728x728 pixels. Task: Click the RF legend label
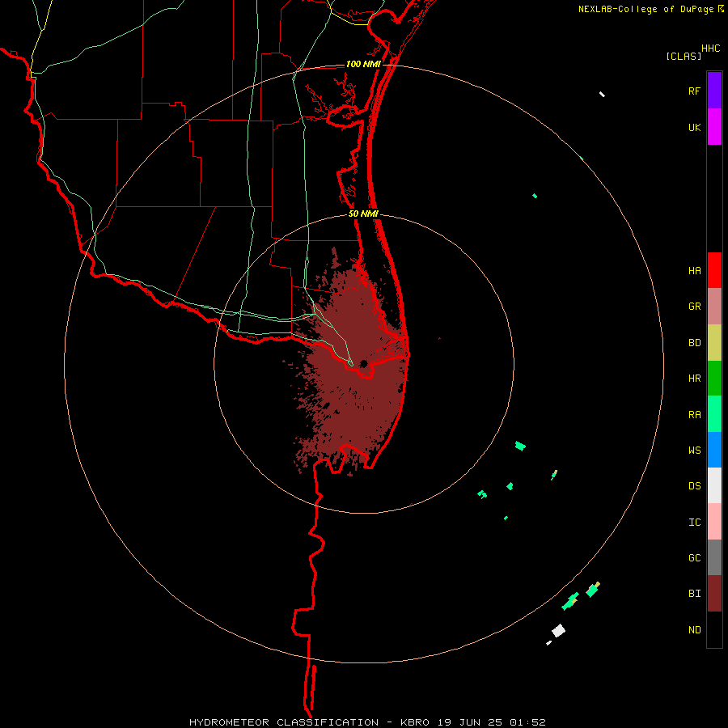(694, 91)
